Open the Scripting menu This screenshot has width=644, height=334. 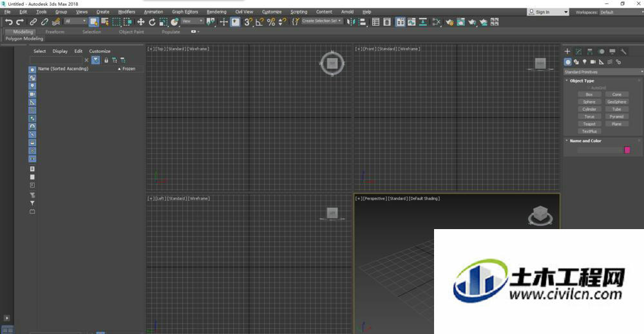click(299, 12)
